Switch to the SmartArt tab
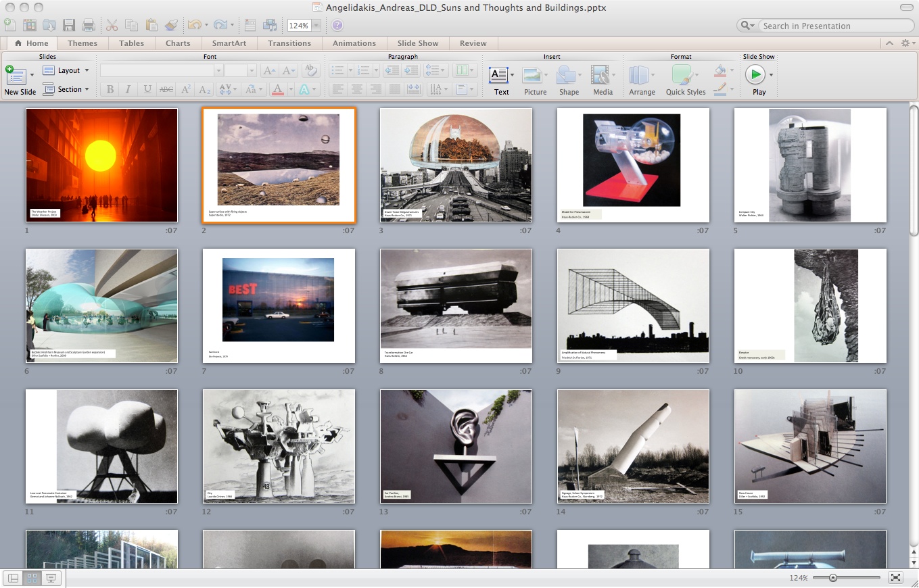This screenshot has height=588, width=919. 229,43
